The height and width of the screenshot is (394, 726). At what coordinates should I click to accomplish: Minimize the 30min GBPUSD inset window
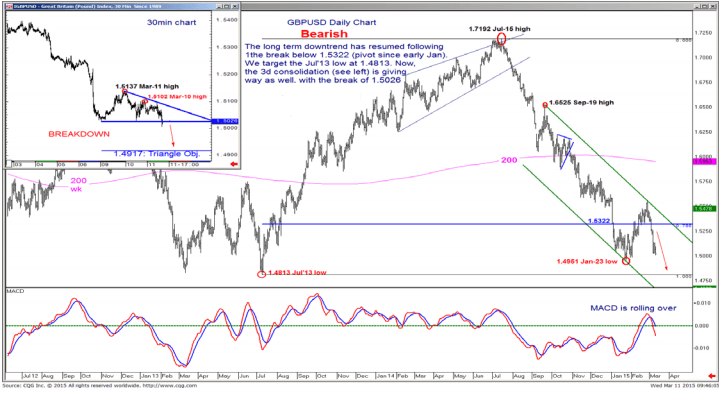[x=220, y=6]
